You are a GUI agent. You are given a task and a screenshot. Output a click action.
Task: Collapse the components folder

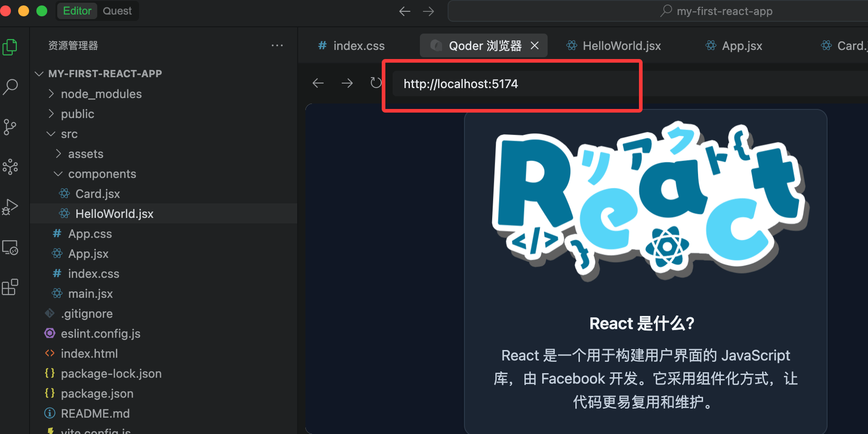(x=102, y=174)
